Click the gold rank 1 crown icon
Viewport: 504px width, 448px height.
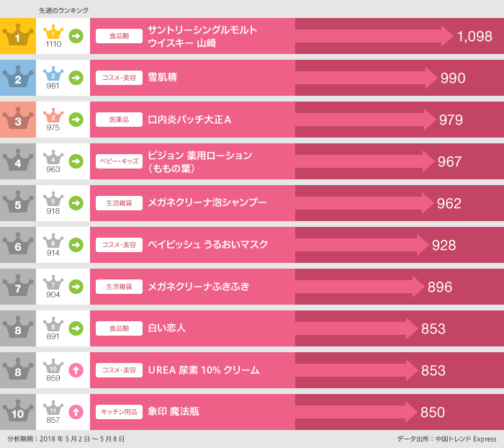[x=18, y=35]
